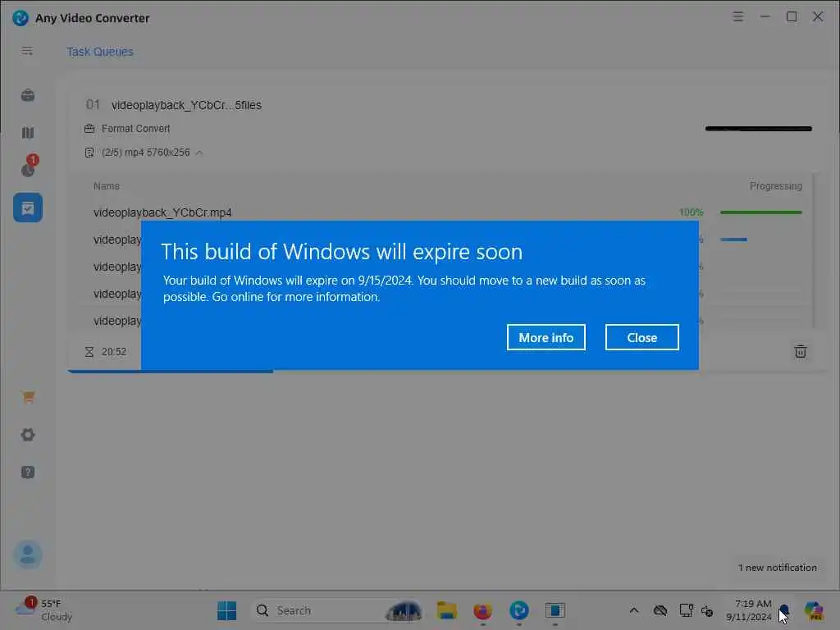Click the user profile avatar

[28, 555]
